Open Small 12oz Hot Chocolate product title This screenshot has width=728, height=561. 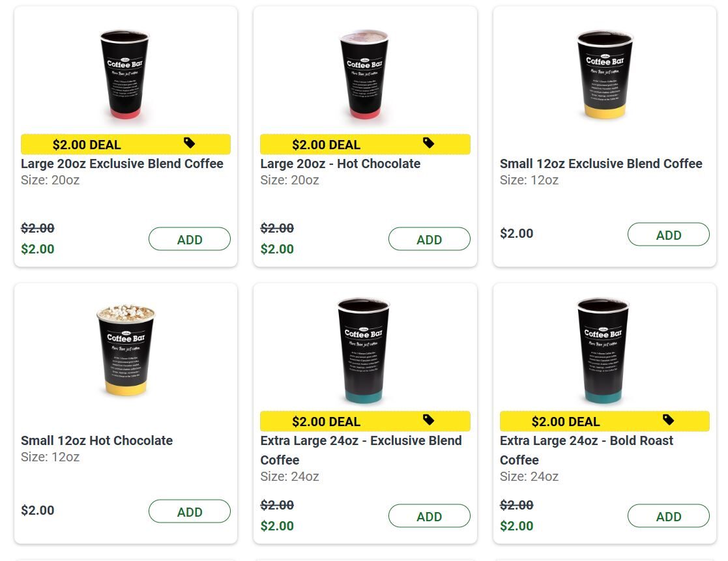(96, 440)
